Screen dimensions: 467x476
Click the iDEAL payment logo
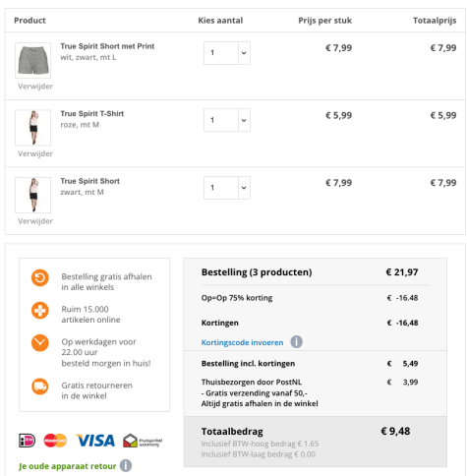coord(27,441)
